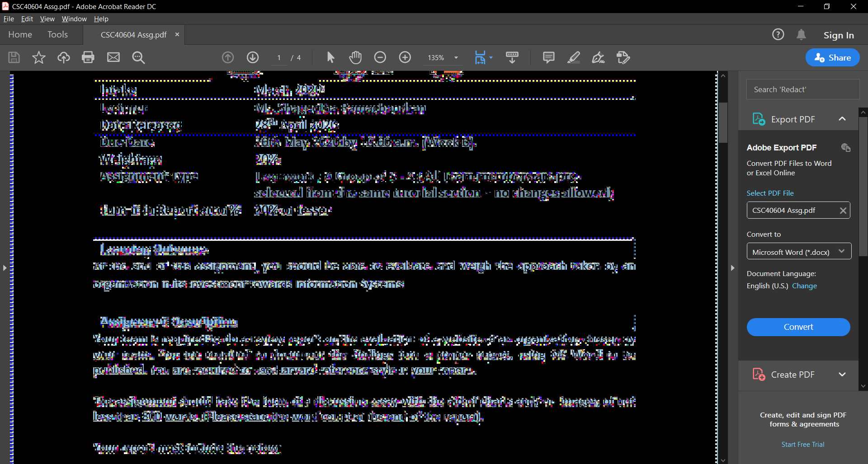Save the PDF file

tap(14, 57)
